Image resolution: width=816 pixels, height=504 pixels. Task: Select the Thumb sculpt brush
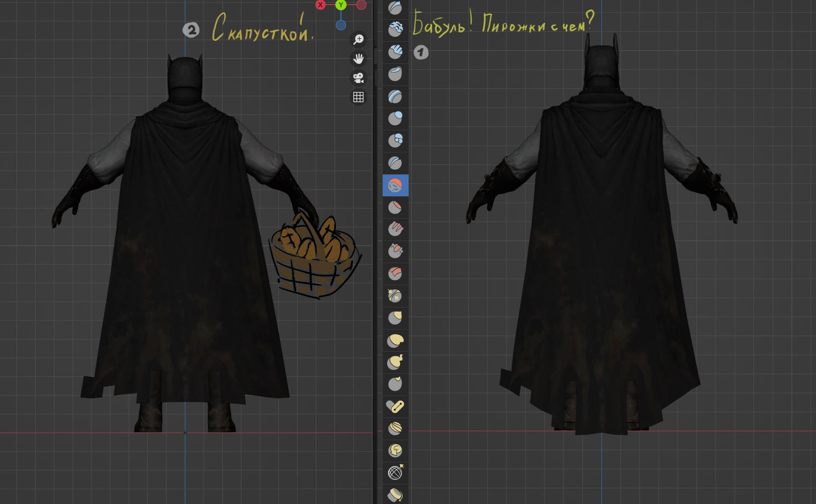(x=395, y=384)
